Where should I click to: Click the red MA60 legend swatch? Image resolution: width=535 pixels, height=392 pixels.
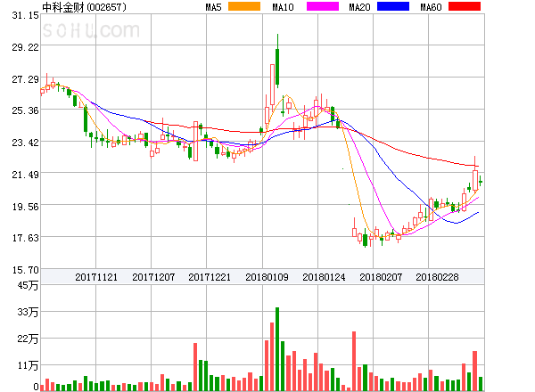(x=465, y=6)
